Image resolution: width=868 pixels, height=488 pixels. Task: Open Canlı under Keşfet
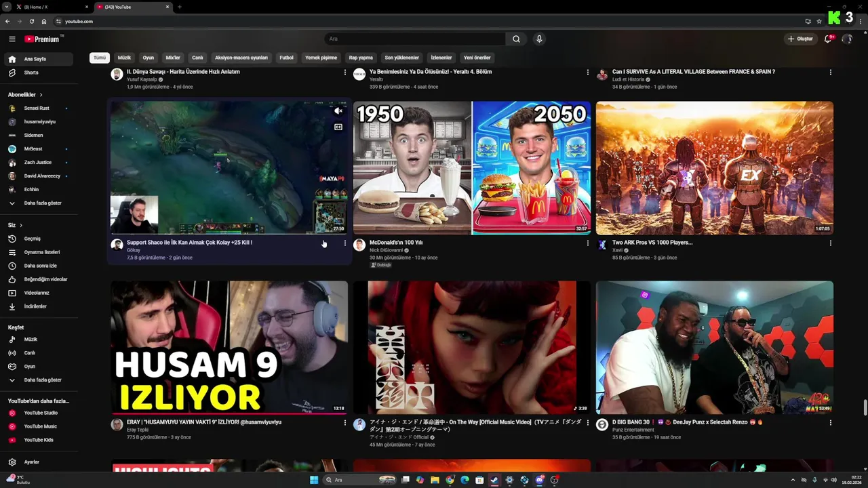click(x=37, y=352)
